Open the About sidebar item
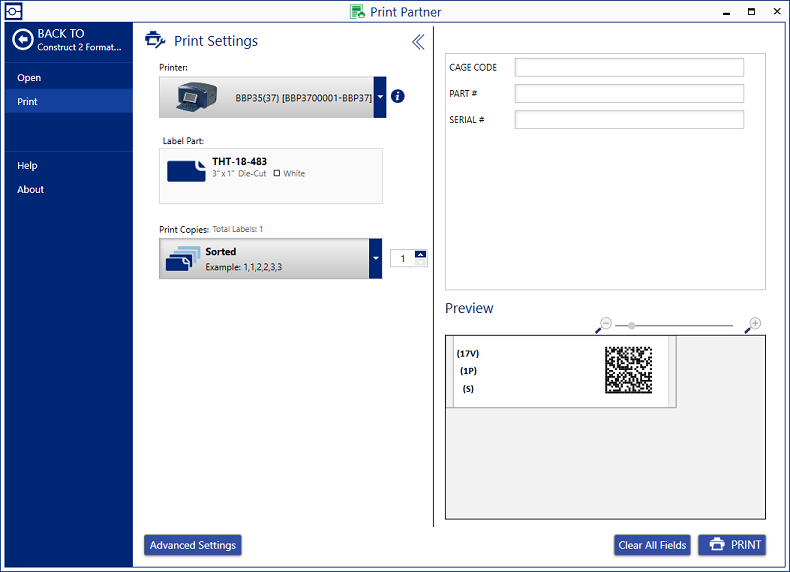The width and height of the screenshot is (790, 572). [31, 190]
